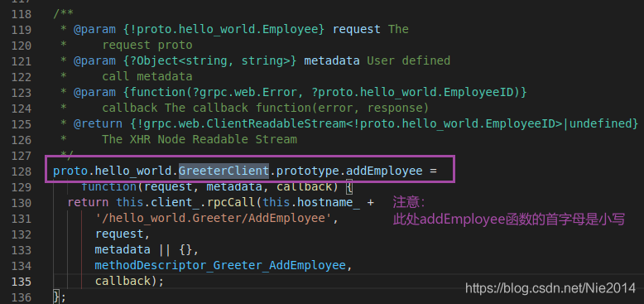Image resolution: width=644 pixels, height=304 pixels.
Task: Click the function keyword on line 129
Action: coord(108,187)
